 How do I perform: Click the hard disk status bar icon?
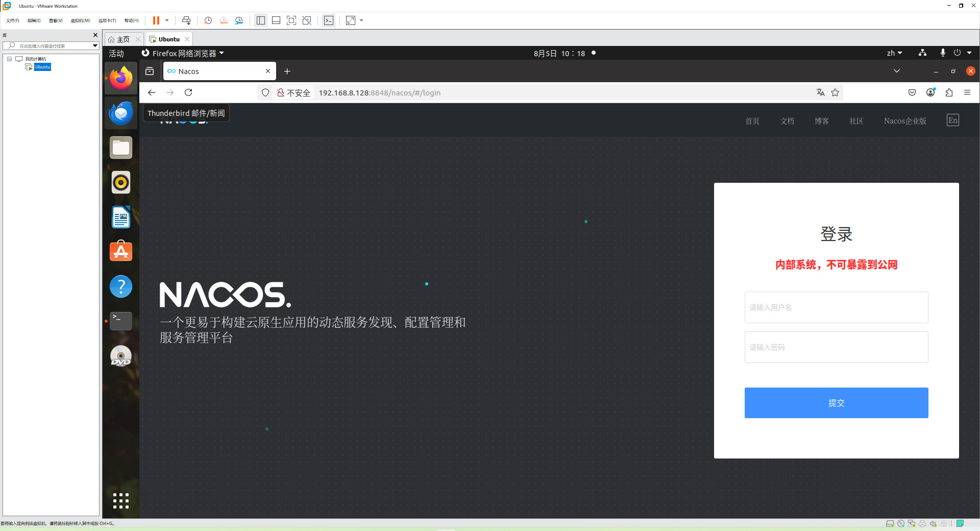point(890,523)
